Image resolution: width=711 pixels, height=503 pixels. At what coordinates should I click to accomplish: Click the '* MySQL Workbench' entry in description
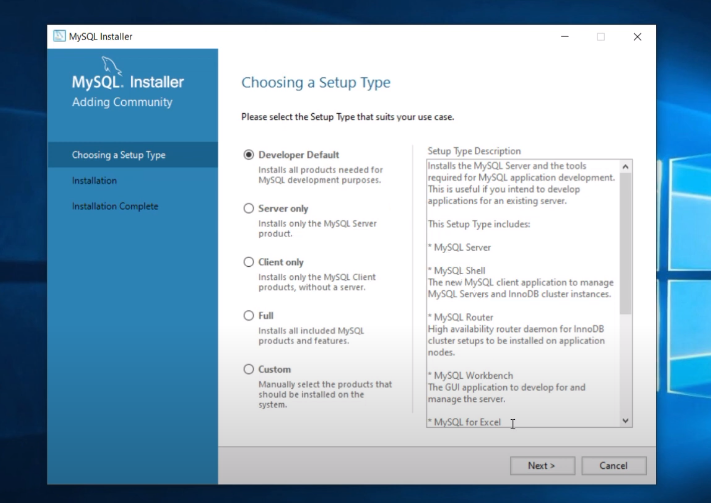471,376
